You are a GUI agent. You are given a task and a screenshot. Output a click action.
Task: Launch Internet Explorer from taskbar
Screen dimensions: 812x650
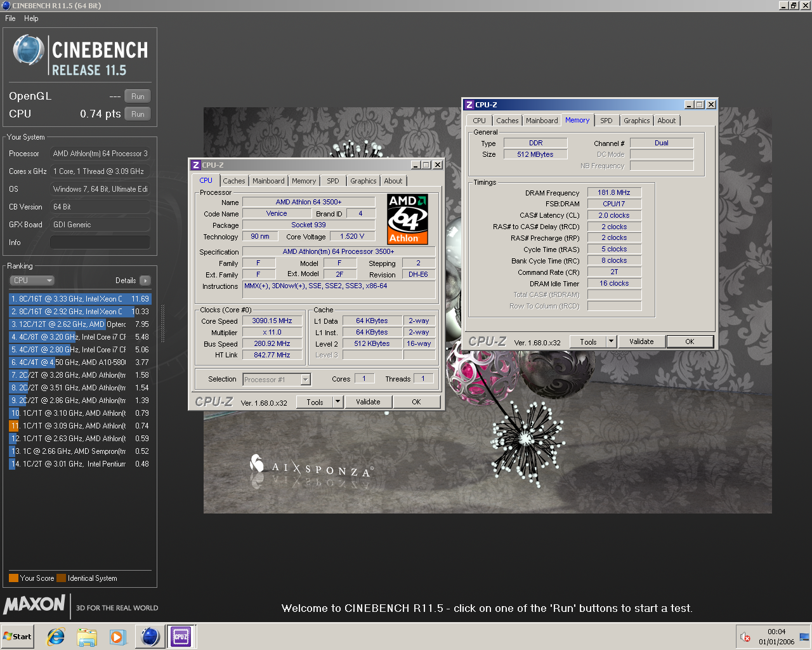coord(56,637)
